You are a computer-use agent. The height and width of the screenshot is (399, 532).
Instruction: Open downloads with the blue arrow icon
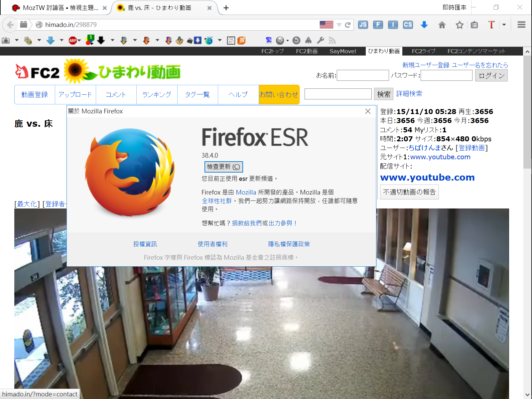tap(424, 25)
